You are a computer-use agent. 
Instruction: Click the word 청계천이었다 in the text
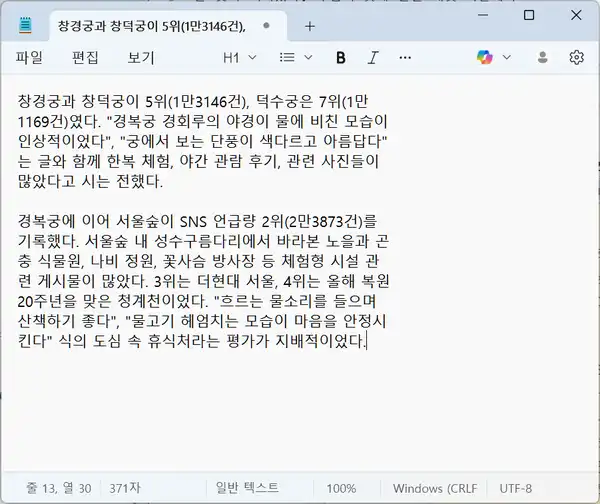click(x=162, y=301)
